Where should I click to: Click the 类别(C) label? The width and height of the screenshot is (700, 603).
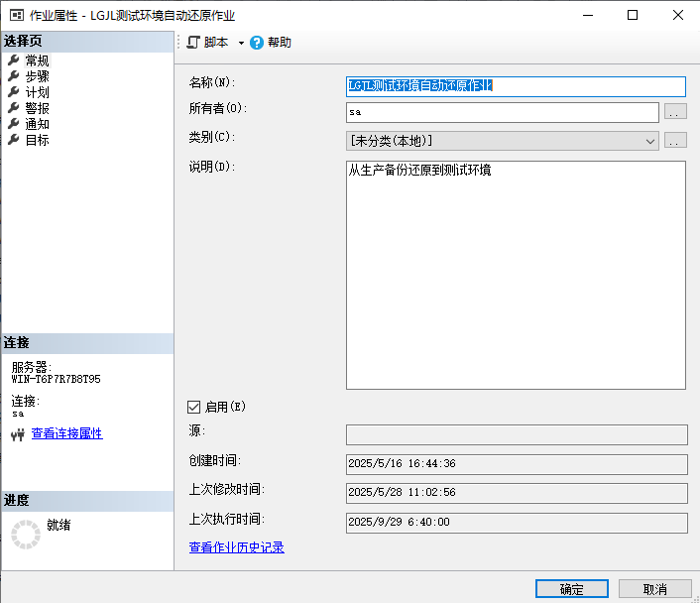212,137
